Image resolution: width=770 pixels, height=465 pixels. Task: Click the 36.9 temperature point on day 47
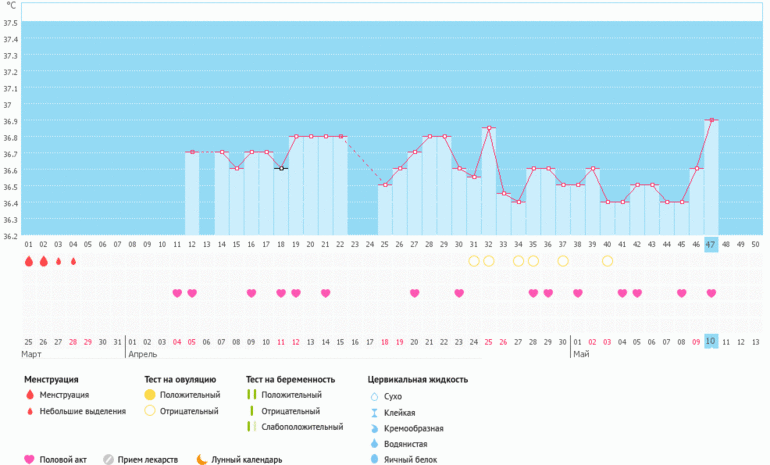[711, 120]
